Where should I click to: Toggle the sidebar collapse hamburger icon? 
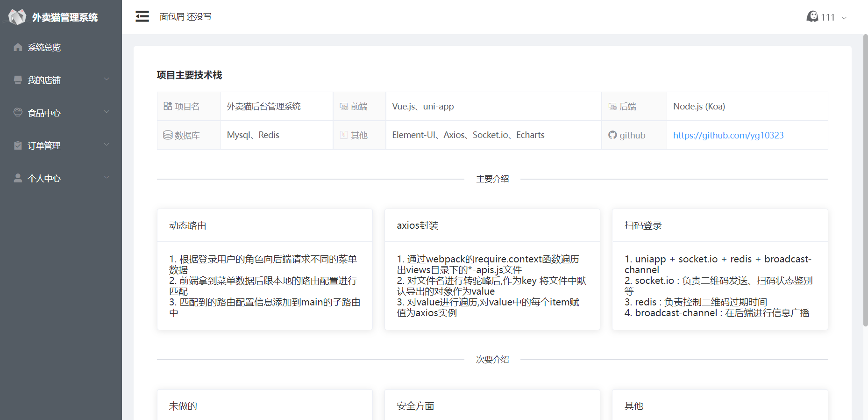(x=142, y=16)
